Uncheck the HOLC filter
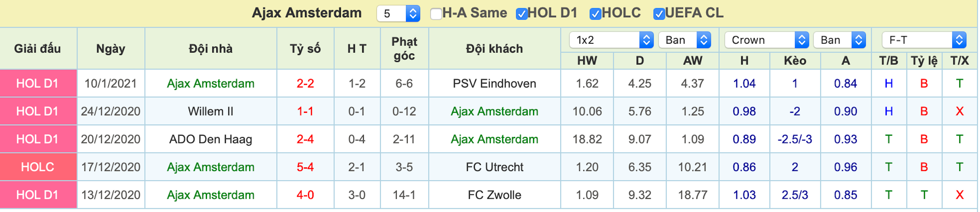980x212 pixels. pos(595,14)
